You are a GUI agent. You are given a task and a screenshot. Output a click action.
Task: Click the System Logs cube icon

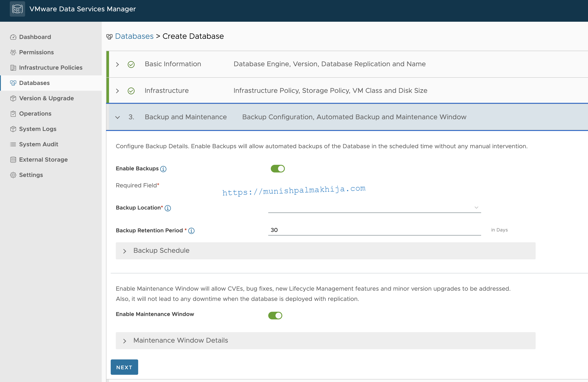(13, 129)
